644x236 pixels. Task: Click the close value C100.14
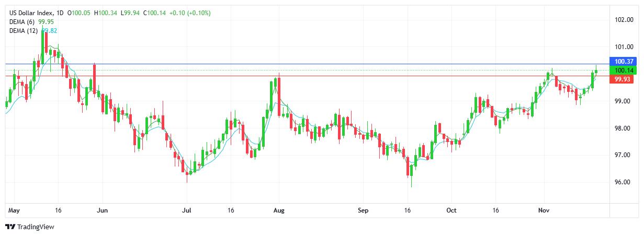click(x=157, y=13)
